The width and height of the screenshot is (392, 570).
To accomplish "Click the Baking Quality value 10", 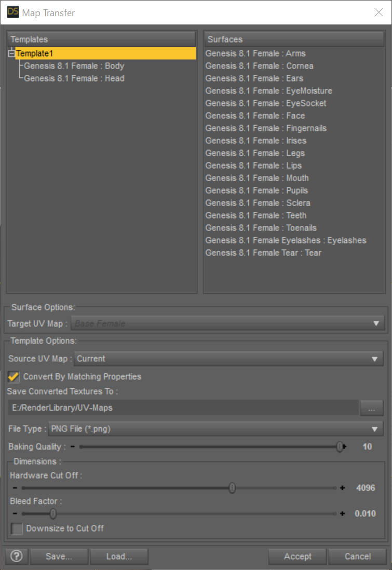I will point(367,447).
